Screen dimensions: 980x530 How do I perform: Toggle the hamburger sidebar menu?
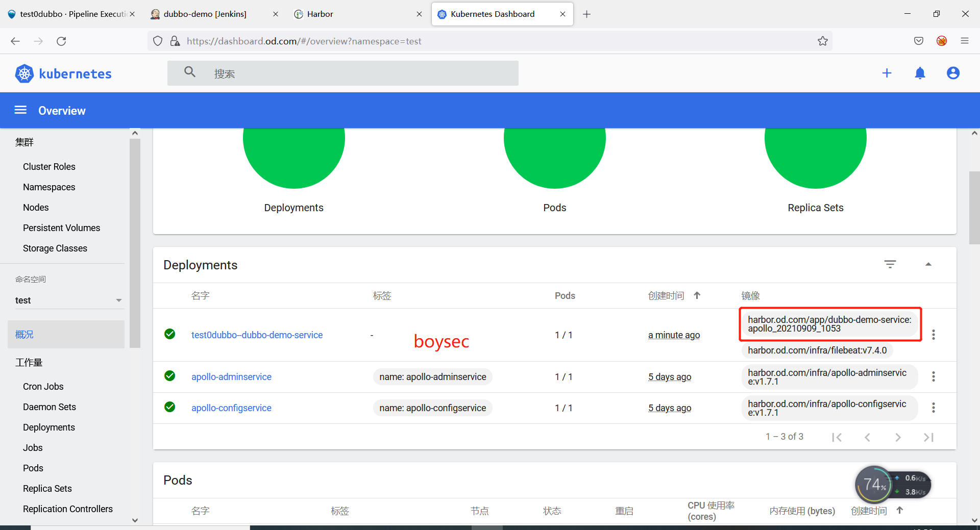(20, 110)
